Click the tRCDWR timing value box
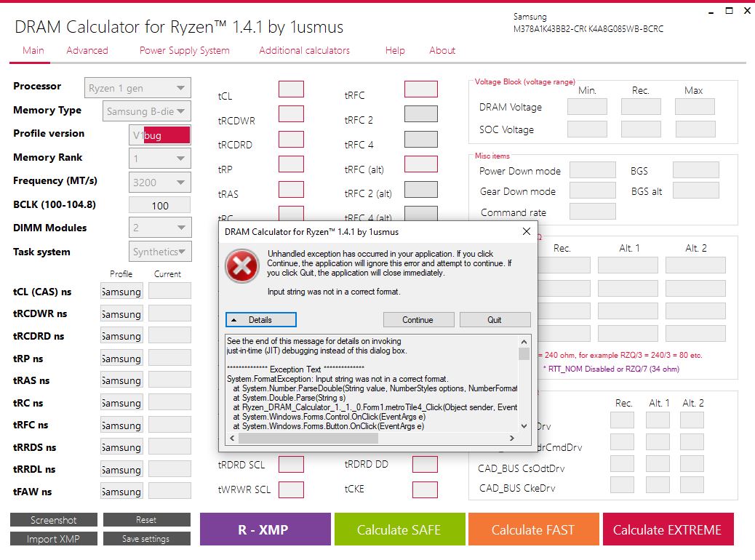The image size is (755, 560). [291, 114]
